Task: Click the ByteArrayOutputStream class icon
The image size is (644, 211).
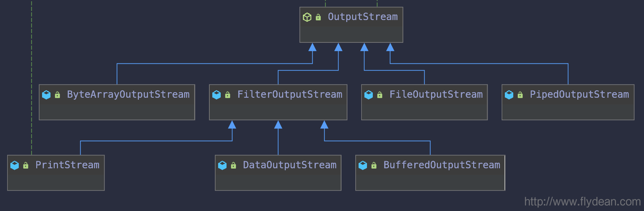Action: [x=46, y=95]
